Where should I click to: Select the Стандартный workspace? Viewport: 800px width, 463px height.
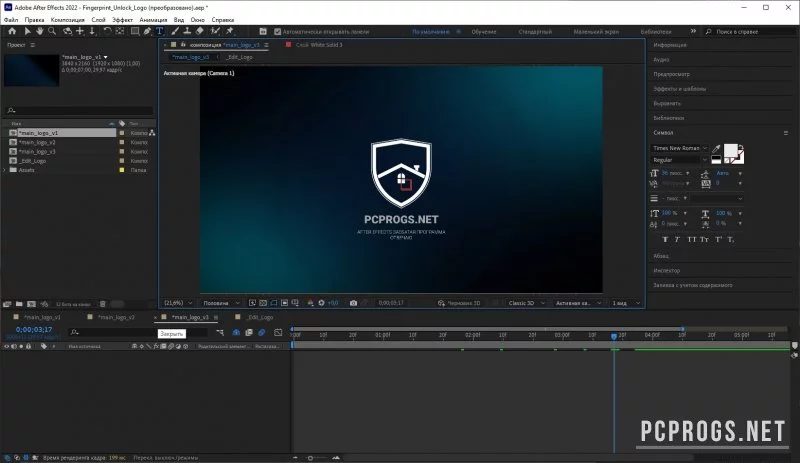pos(535,32)
